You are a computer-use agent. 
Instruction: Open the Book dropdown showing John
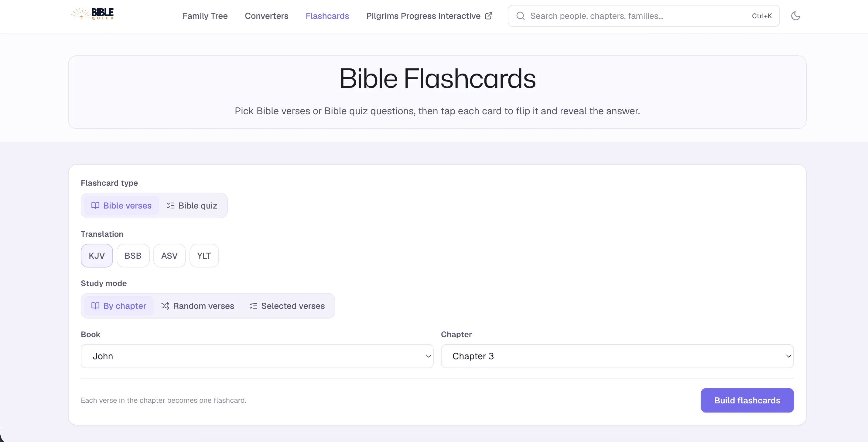pos(257,356)
